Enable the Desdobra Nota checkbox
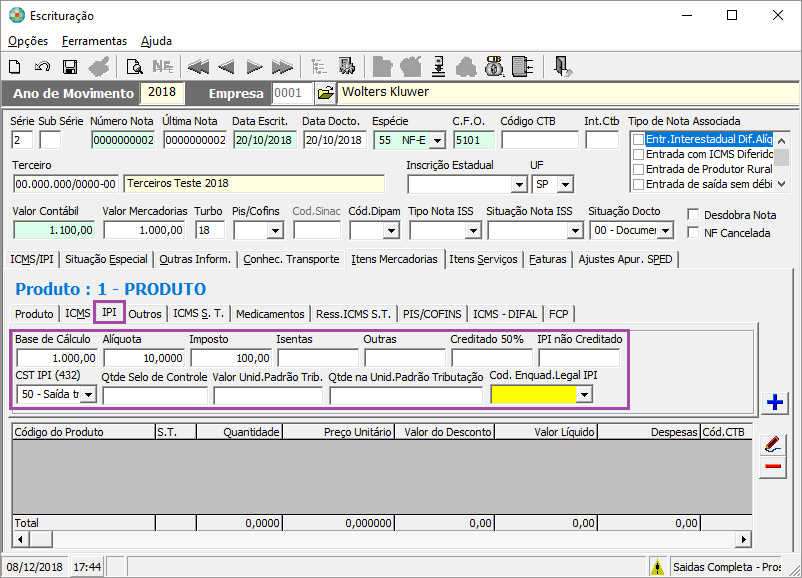 click(693, 214)
